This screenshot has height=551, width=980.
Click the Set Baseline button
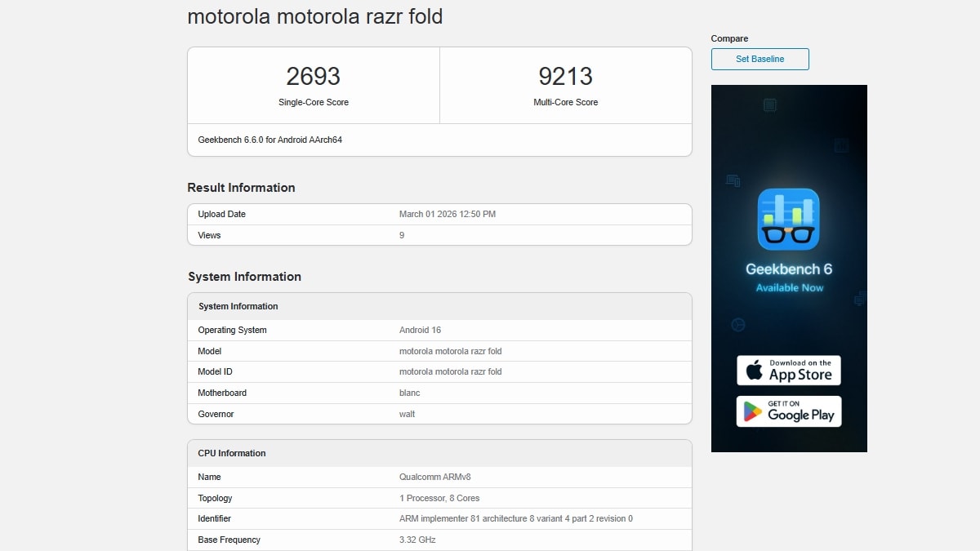[759, 59]
